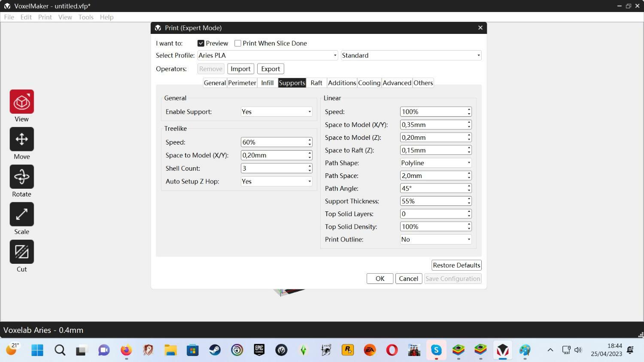Click Restore Defaults button
Viewport: 644px width, 362px height.
456,265
